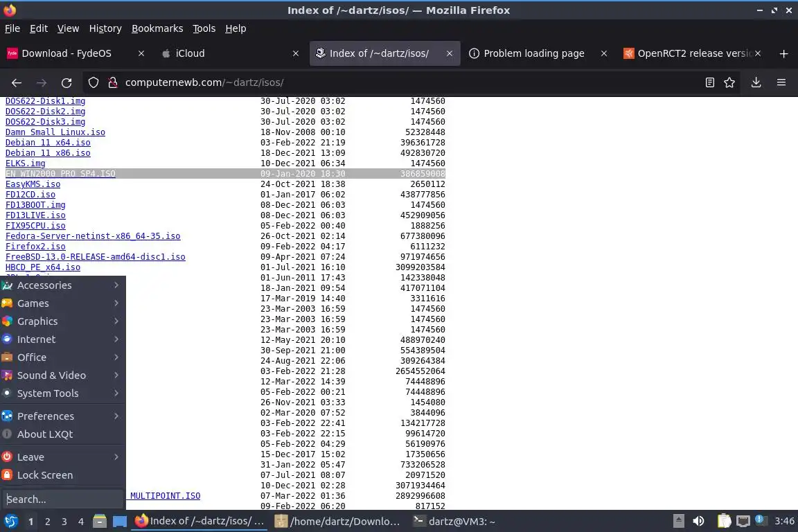This screenshot has width=798, height=532.
Task: Activate the Firefox window taskbar button
Action: 199,522
